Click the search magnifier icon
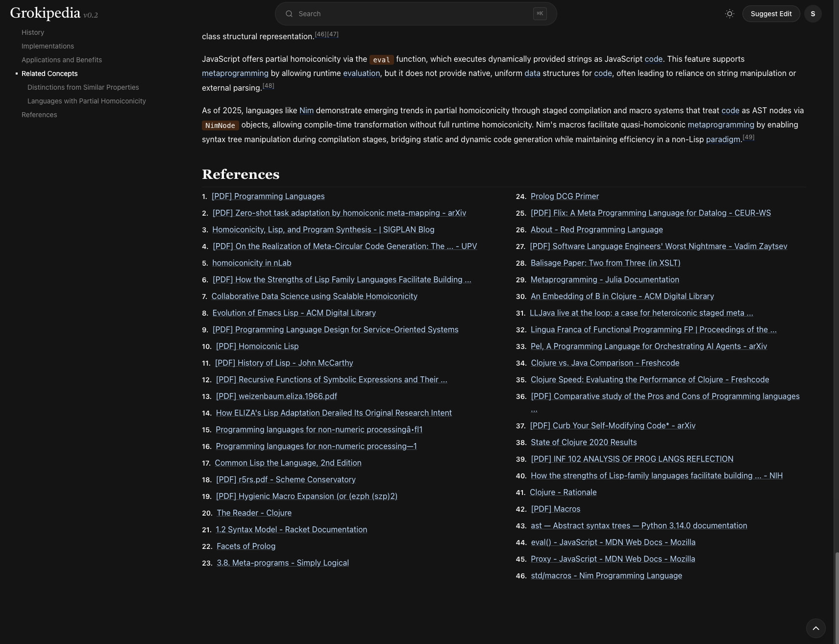Viewport: 839px width, 644px height. tap(289, 14)
